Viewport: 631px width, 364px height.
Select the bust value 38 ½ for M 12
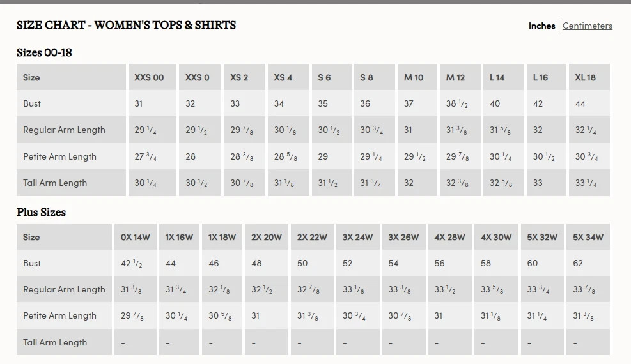point(456,103)
